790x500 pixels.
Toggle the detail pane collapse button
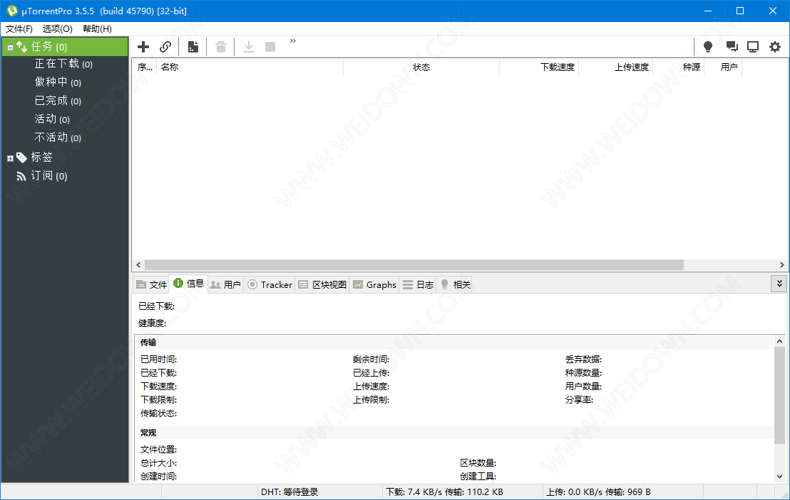coord(779,284)
